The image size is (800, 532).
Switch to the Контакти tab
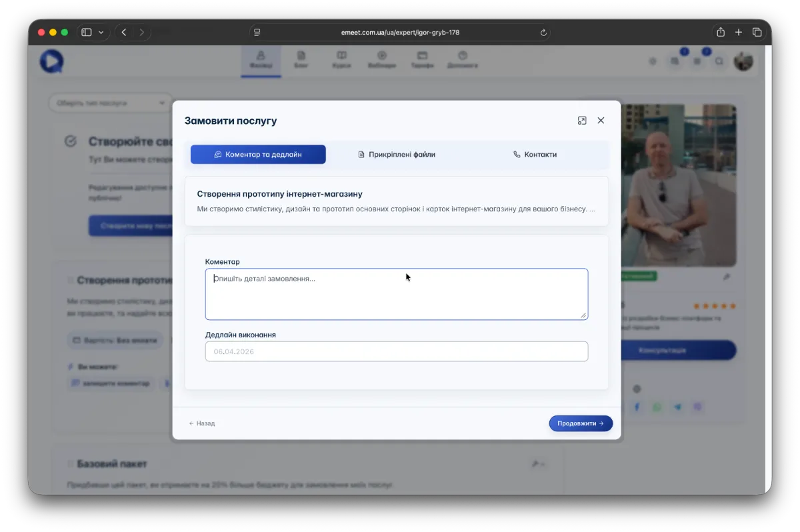click(x=535, y=155)
